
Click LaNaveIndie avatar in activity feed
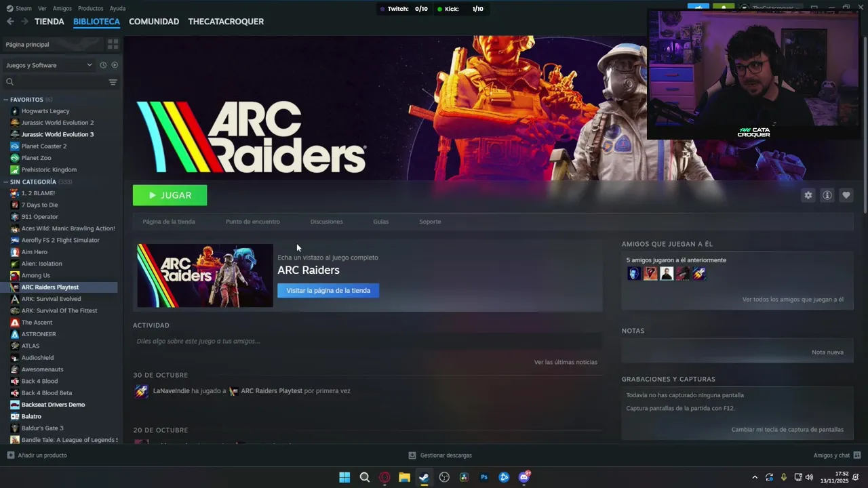click(141, 391)
